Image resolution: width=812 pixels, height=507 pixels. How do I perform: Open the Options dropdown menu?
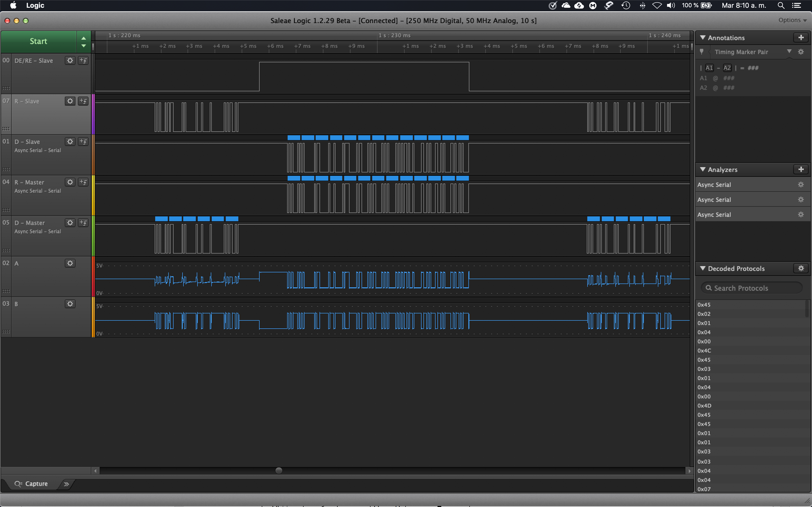tap(792, 20)
